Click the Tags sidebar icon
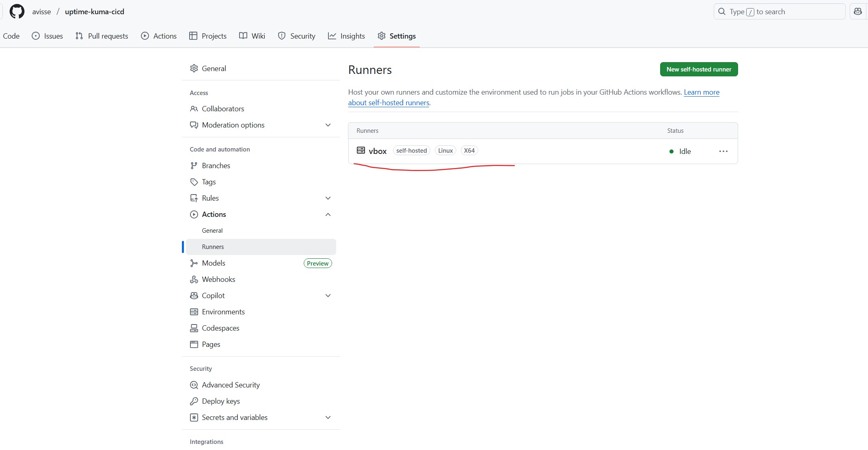868x450 pixels. (194, 182)
